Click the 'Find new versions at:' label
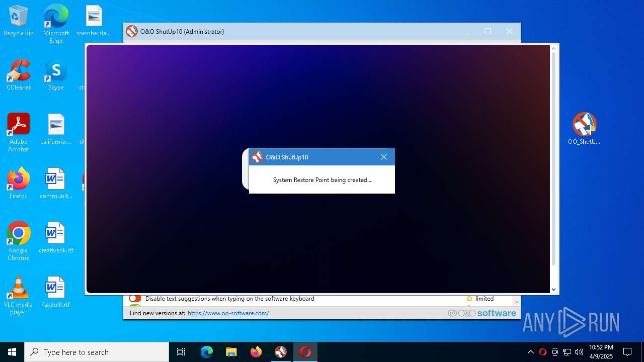This screenshot has width=644, height=362. 157,313
